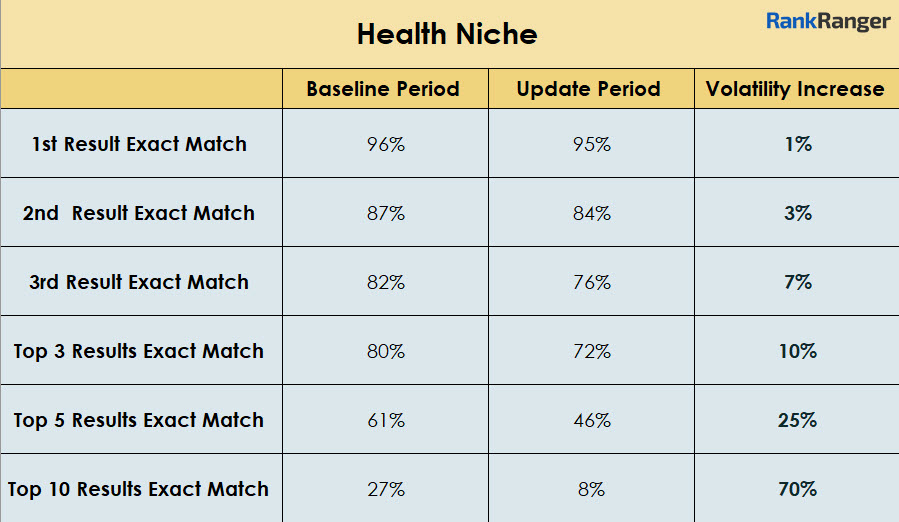Click the 46% update period cell

591,420
